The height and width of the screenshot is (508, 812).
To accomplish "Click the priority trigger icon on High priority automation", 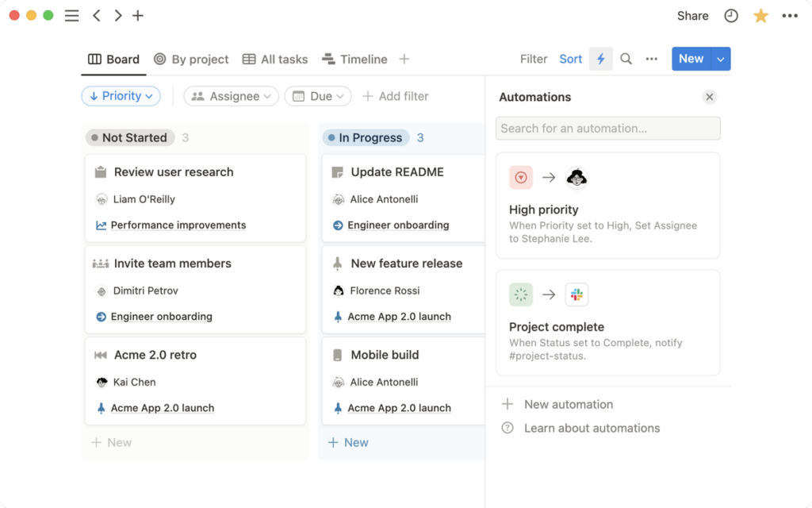I will click(x=521, y=178).
